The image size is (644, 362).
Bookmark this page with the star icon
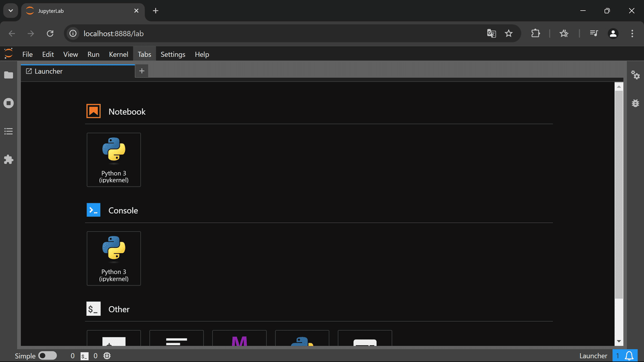[x=509, y=33]
